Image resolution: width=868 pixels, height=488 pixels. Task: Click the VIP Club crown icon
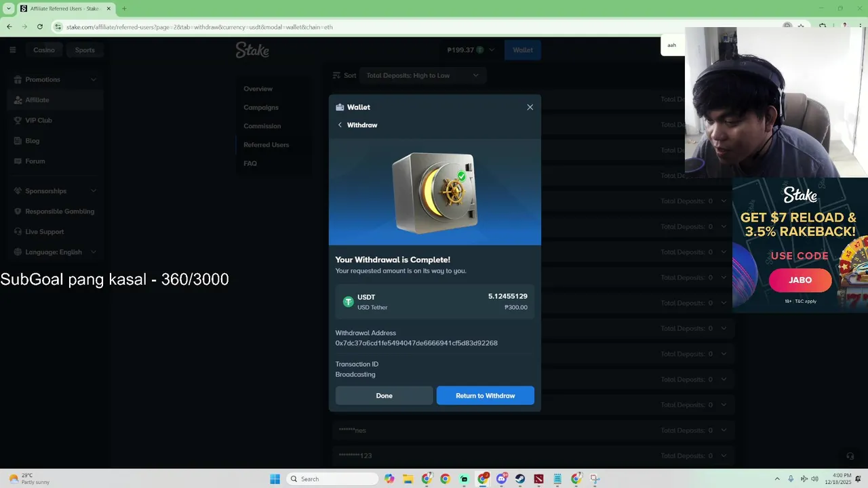[18, 120]
